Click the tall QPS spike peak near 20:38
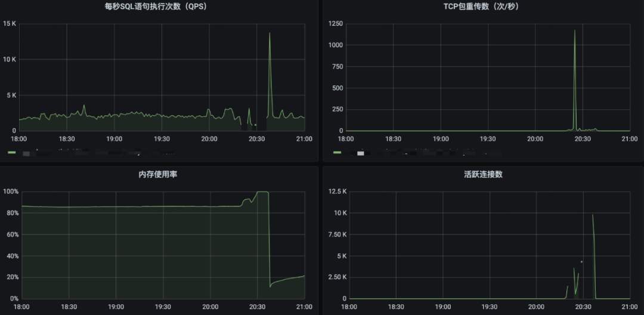The image size is (644, 315). (270, 33)
